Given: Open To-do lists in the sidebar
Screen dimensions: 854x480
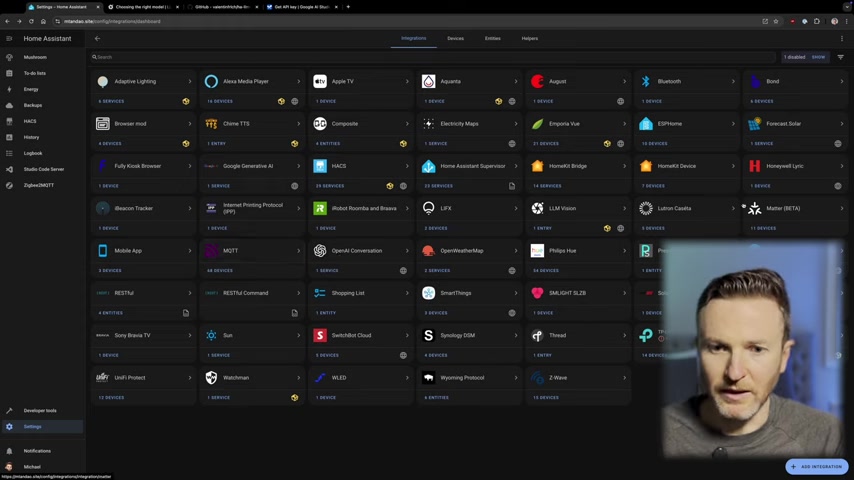Looking at the screenshot, I should (42, 73).
